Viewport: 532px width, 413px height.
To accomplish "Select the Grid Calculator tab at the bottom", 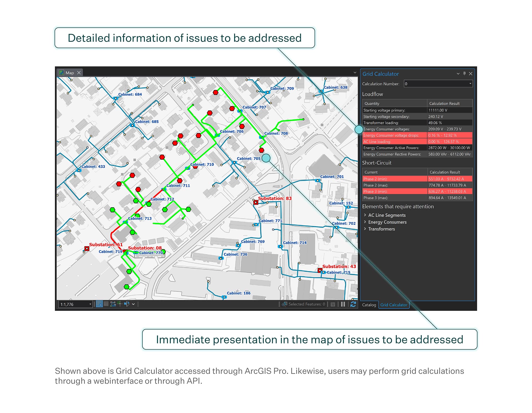I will [x=394, y=305].
